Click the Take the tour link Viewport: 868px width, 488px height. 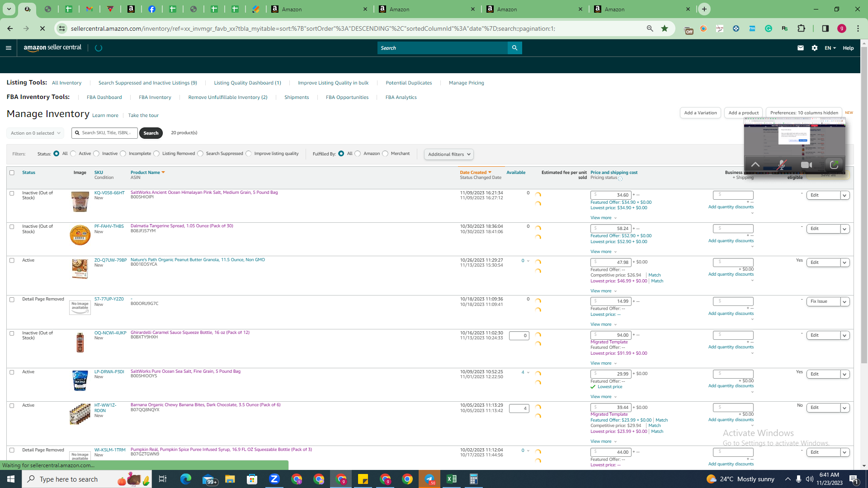pyautogui.click(x=143, y=116)
